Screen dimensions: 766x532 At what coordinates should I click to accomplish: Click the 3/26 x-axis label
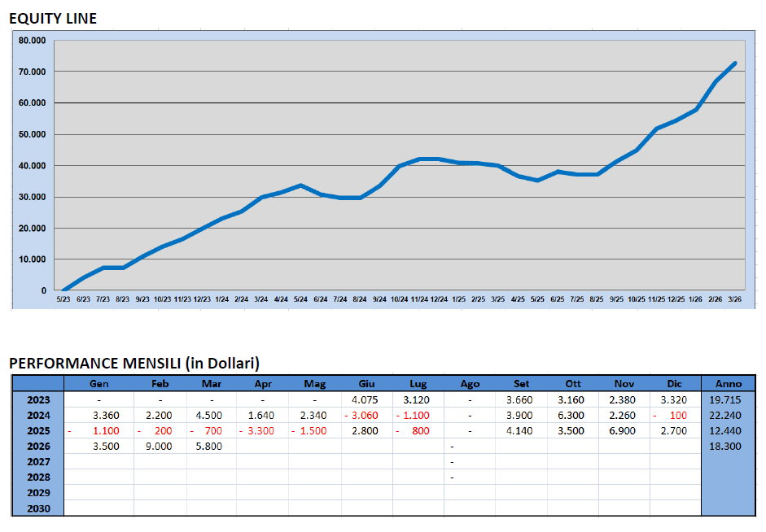[735, 299]
